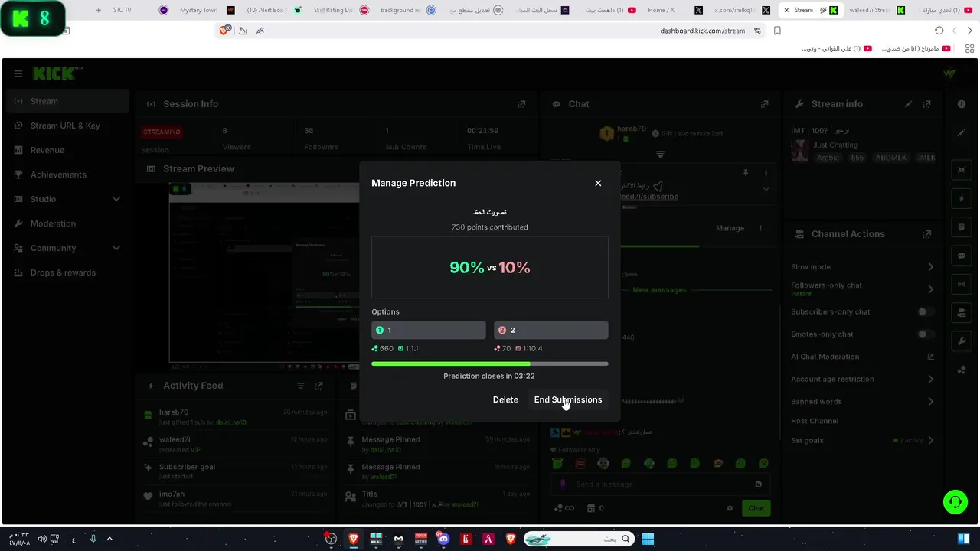Open hamburger menu beside Kick logo

pyautogui.click(x=18, y=73)
